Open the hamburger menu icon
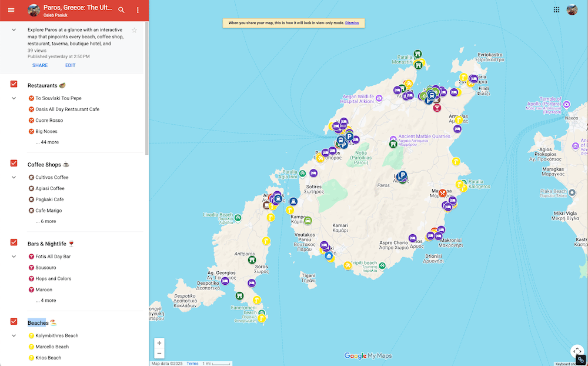This screenshot has height=366, width=588. 11,10
